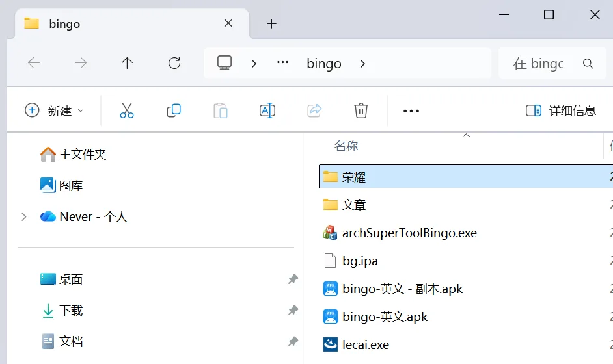Viewport: 613px width, 364px height.
Task: Open 下载 in quick access
Action: click(61, 311)
